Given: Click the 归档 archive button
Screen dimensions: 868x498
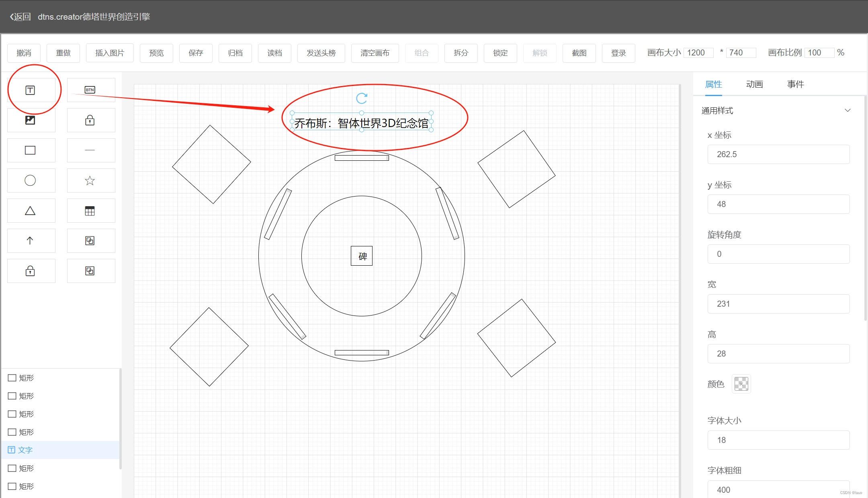Looking at the screenshot, I should pyautogui.click(x=235, y=53).
